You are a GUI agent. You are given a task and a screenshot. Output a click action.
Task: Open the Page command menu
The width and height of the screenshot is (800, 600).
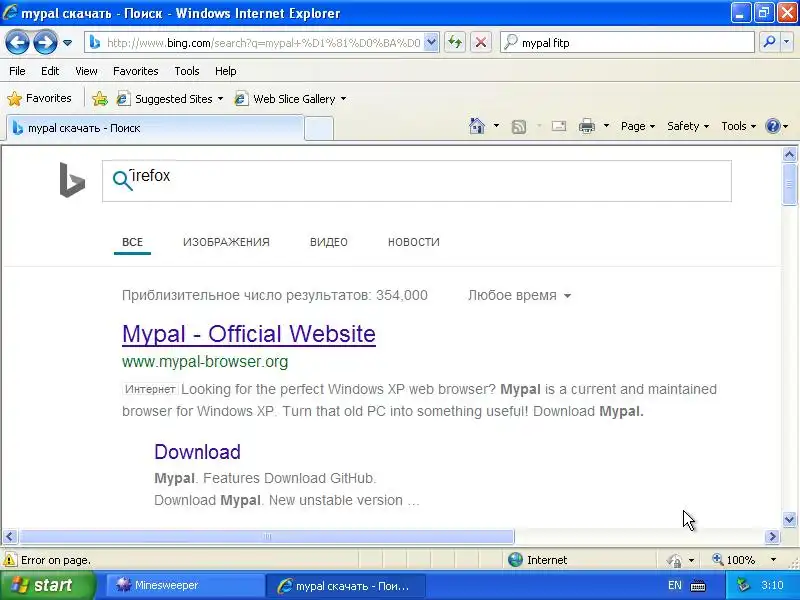click(x=638, y=126)
